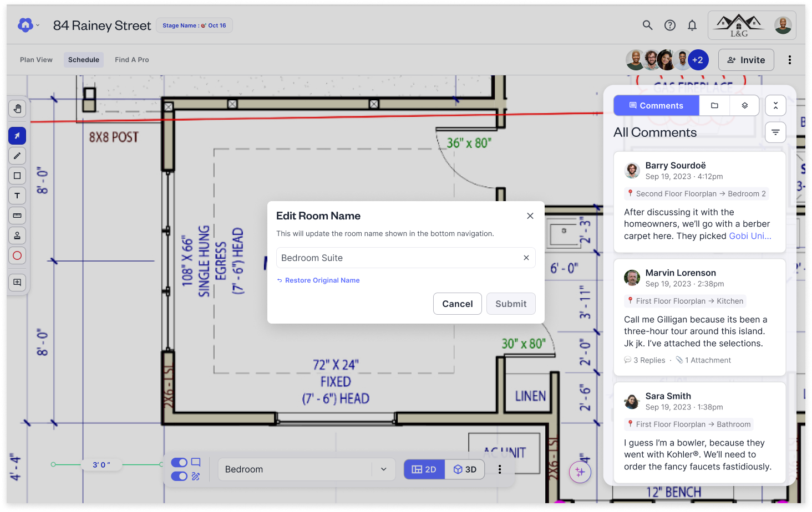The width and height of the screenshot is (812, 512).
Task: Click Second Floor Floorplan → Bedroom 2 location tag
Action: [x=697, y=194]
